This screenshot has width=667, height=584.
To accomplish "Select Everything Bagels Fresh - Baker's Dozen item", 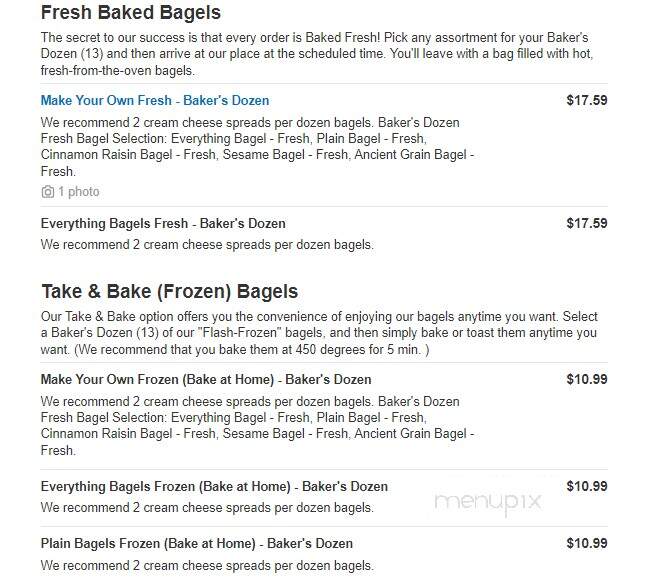I will click(163, 223).
